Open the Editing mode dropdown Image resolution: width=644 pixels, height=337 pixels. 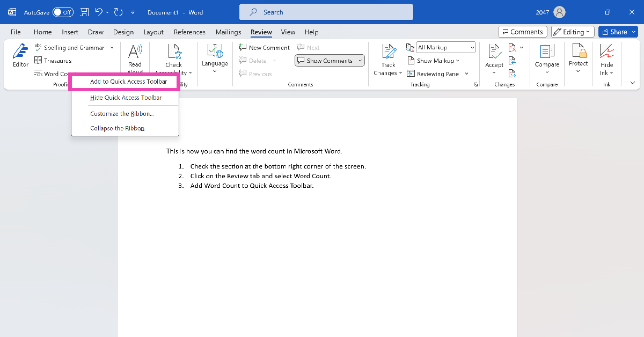click(x=573, y=32)
